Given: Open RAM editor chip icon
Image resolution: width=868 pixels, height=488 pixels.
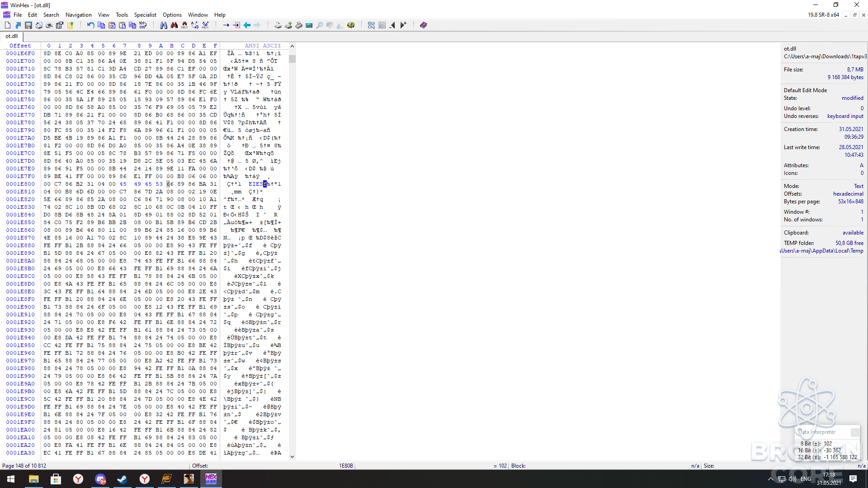Looking at the screenshot, I should (x=299, y=25).
